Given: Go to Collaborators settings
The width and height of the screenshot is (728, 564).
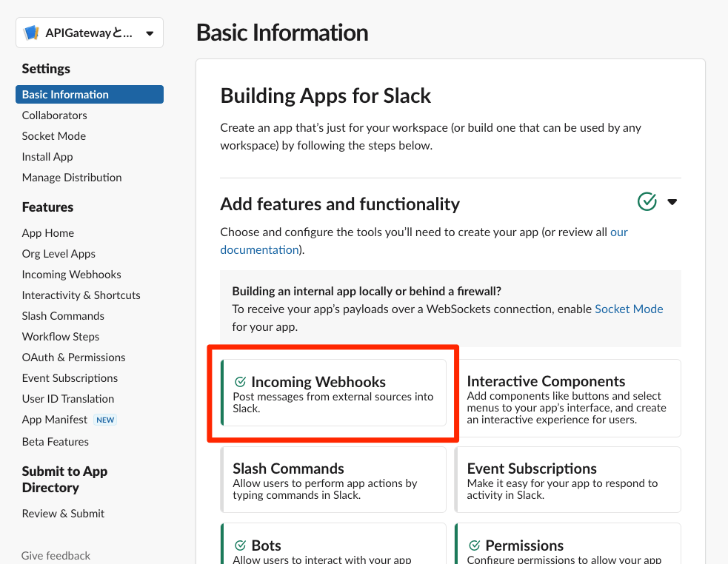Looking at the screenshot, I should (54, 115).
